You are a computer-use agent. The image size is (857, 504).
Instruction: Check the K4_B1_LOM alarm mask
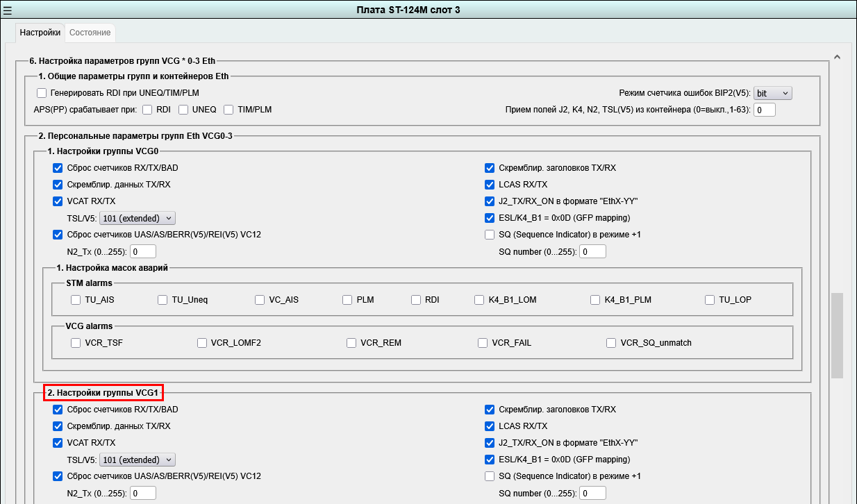[480, 300]
